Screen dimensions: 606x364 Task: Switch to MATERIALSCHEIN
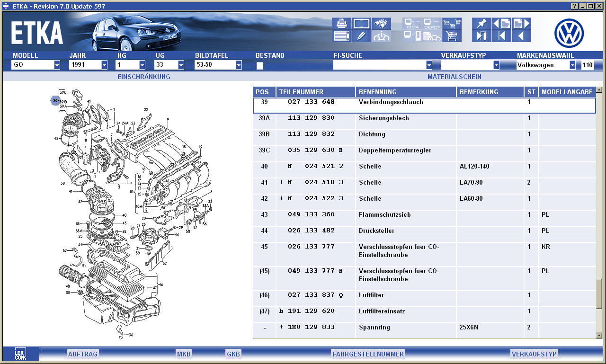(454, 77)
